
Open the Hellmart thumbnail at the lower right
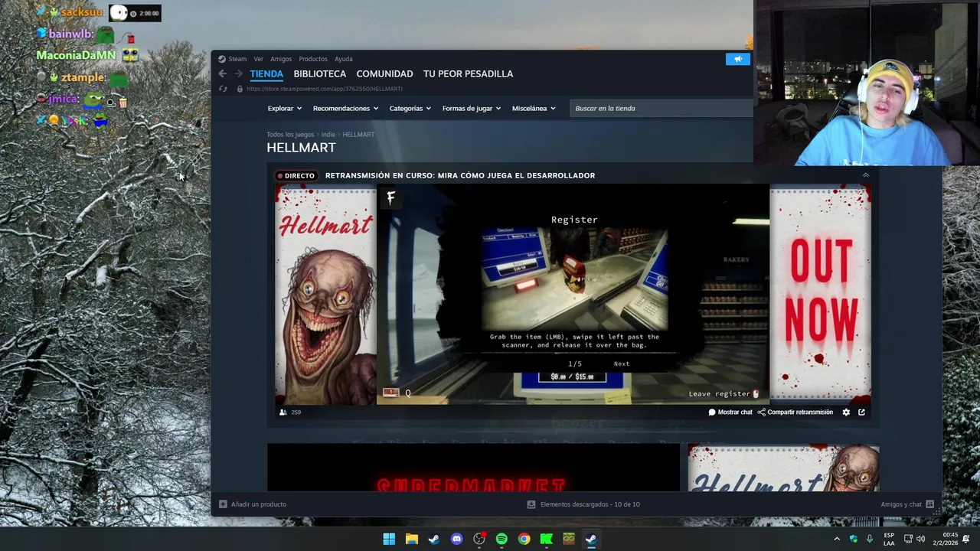tap(783, 468)
